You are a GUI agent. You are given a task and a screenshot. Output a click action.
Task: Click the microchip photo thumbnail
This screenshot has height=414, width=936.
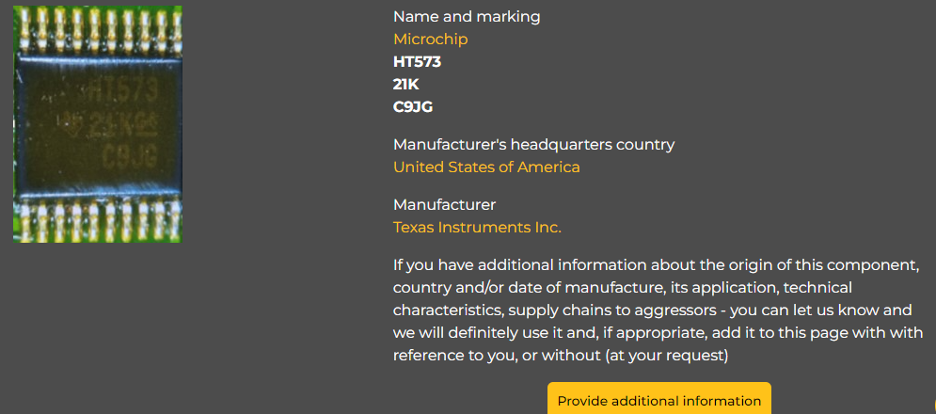(97, 124)
